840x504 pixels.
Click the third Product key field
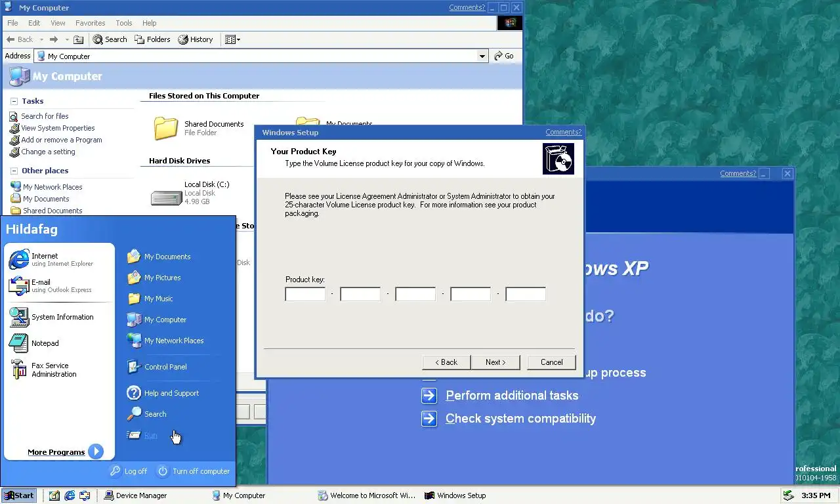click(415, 294)
